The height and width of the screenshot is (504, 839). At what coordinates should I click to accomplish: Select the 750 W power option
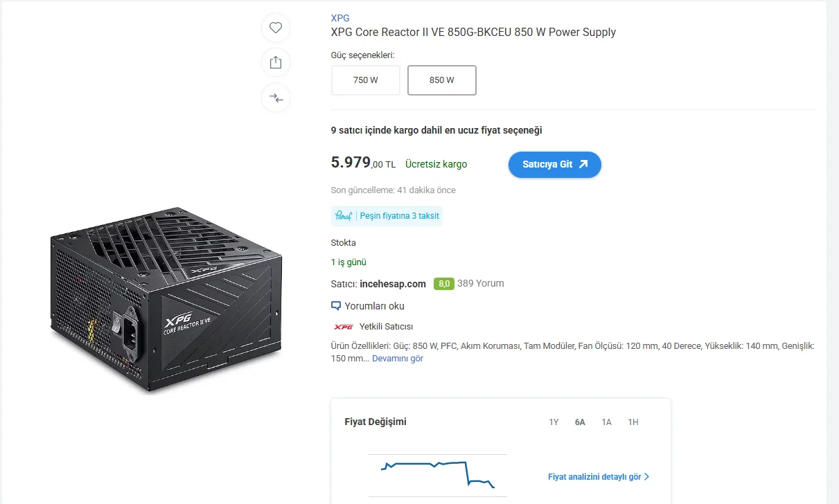coord(366,80)
